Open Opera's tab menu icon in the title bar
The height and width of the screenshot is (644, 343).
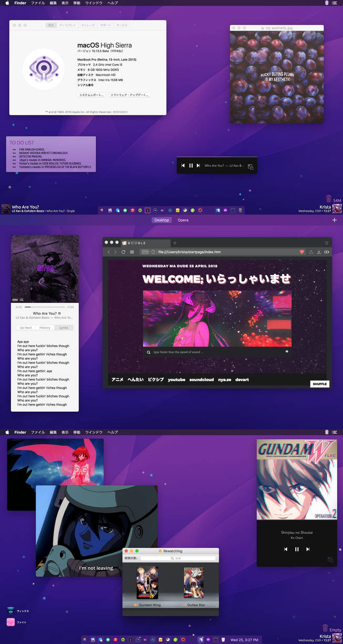coord(327,243)
